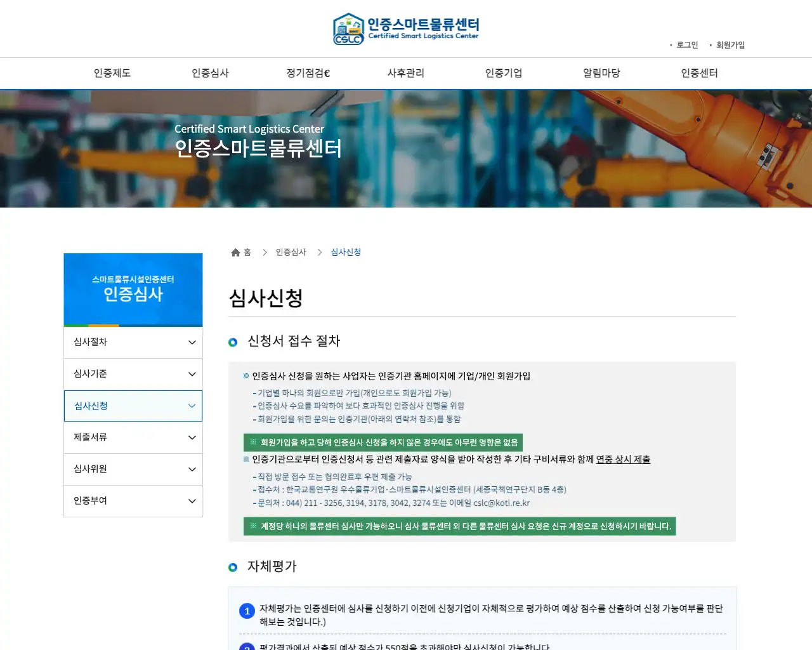
Task: Click the 스마트물류시설인증센터 인증심사 sidebar header
Action: click(133, 289)
